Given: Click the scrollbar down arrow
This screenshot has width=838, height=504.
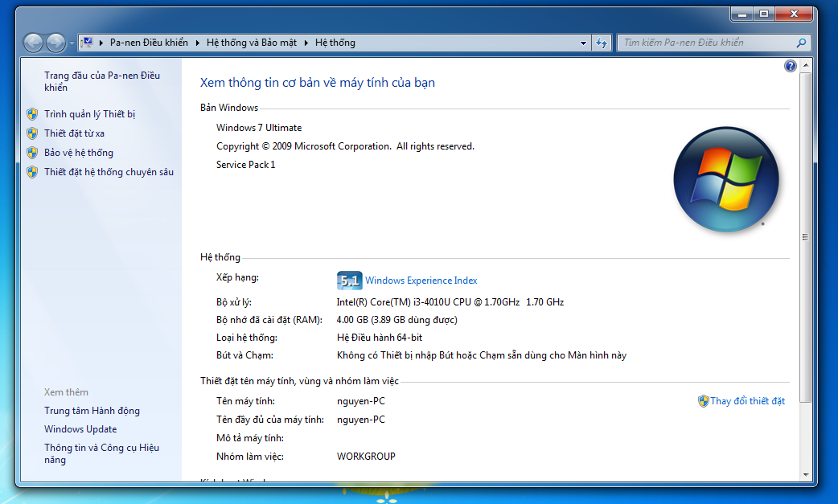Looking at the screenshot, I should [805, 474].
